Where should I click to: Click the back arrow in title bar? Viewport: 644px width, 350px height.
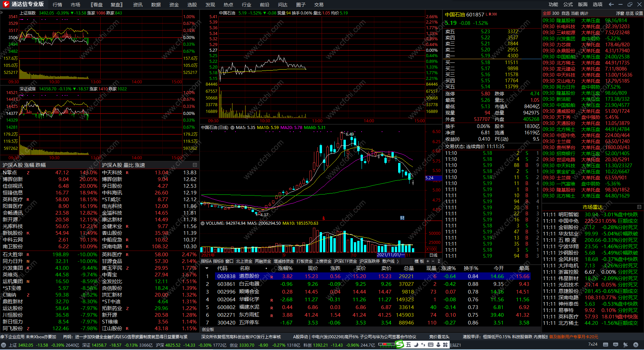pos(611,4)
